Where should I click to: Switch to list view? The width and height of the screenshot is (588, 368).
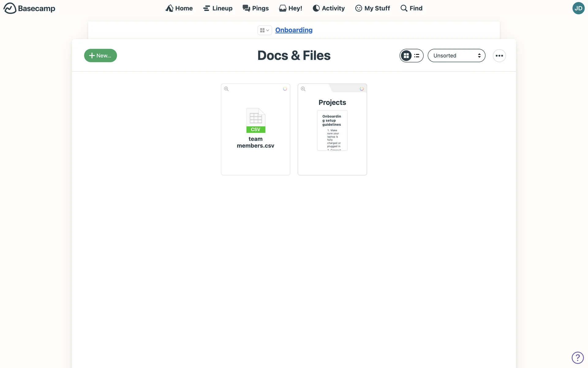coord(417,56)
